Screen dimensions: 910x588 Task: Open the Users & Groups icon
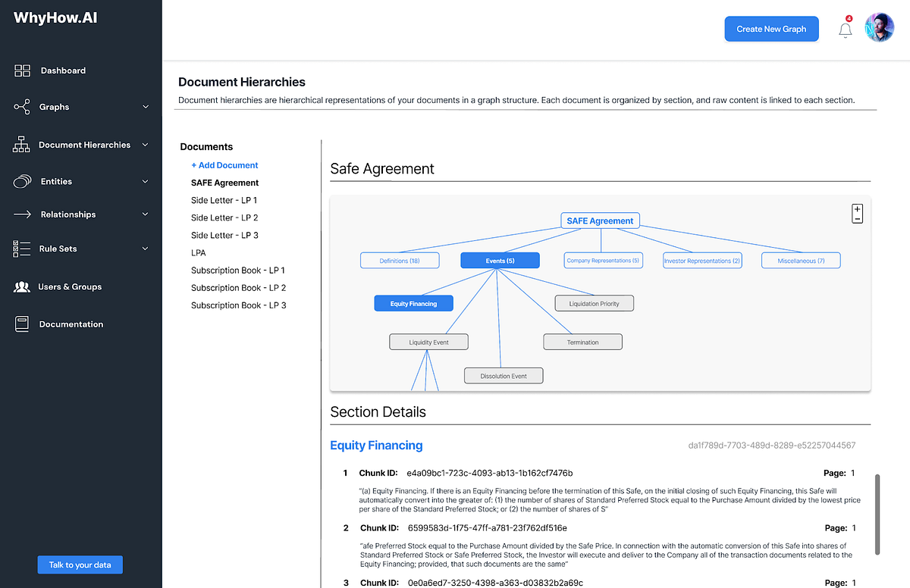20,286
